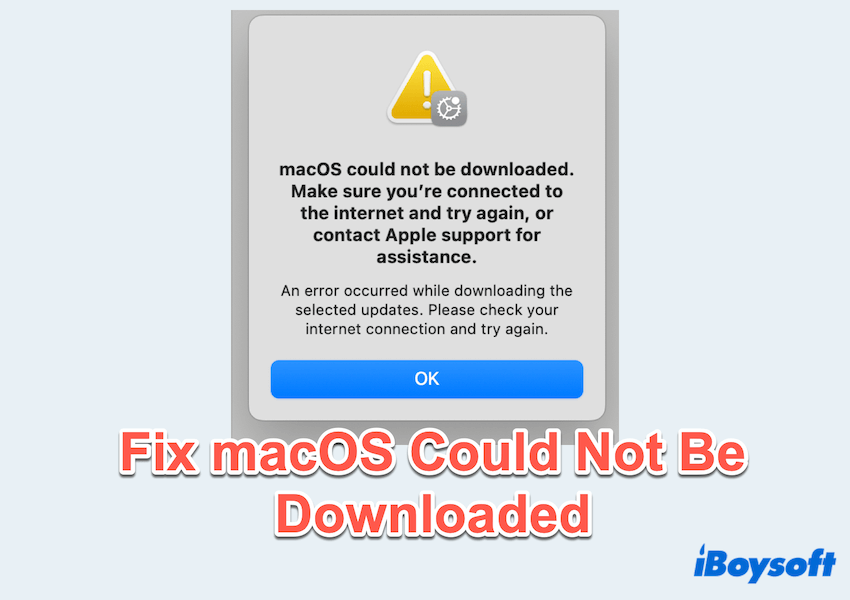Image resolution: width=850 pixels, height=600 pixels.
Task: Click the "contact Apple support for" line
Action: 427,235
